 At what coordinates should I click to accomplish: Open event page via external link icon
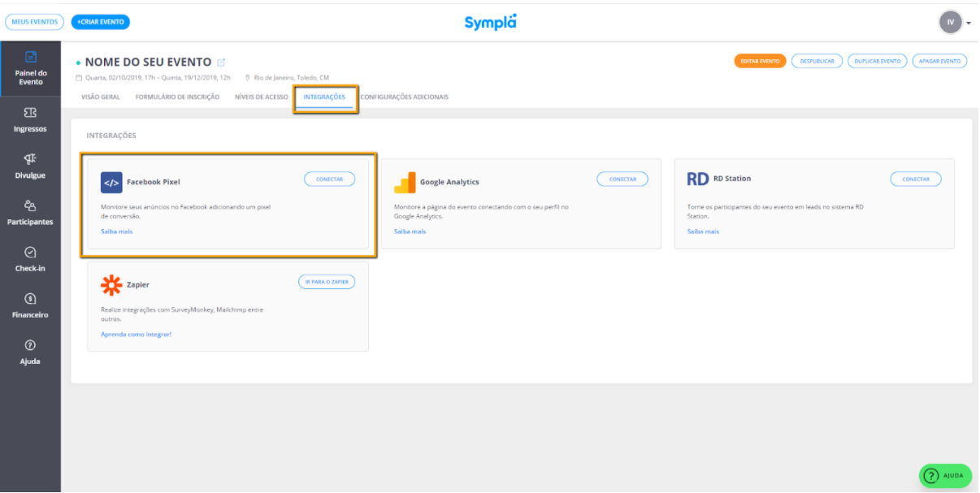tap(221, 63)
